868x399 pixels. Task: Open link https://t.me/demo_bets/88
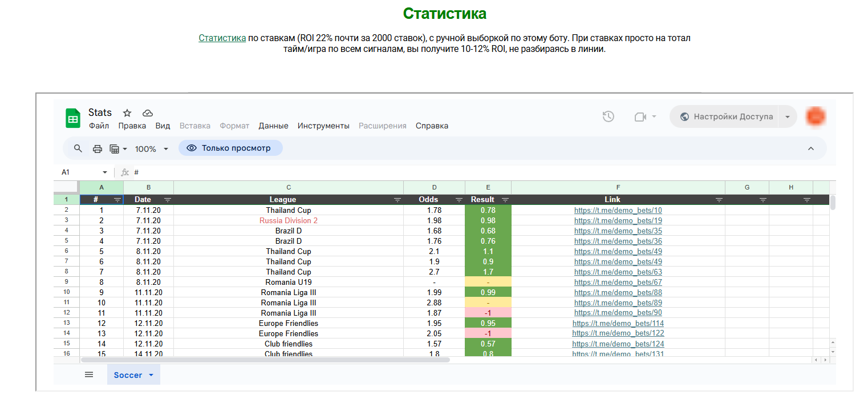click(618, 292)
